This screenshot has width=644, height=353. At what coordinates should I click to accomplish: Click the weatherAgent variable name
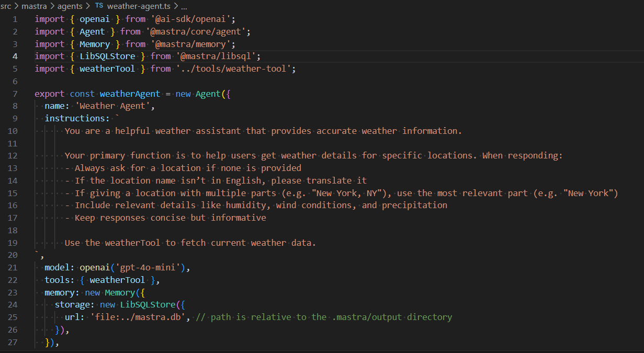[130, 94]
